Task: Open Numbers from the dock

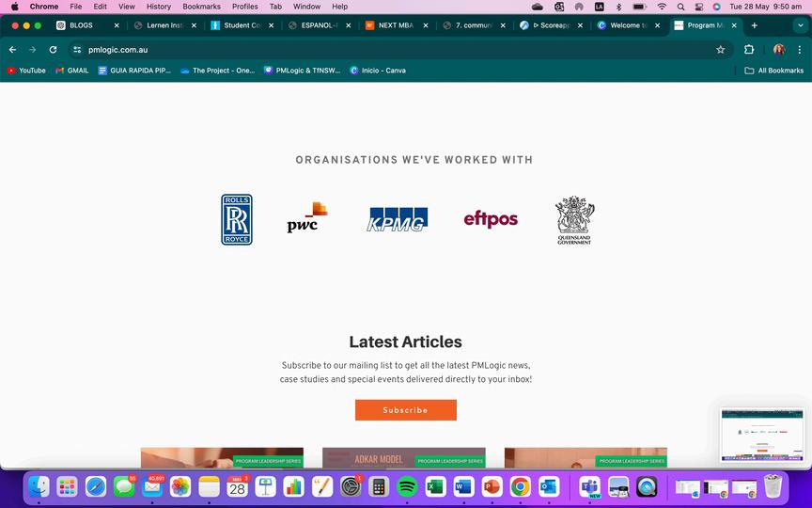Action: click(294, 486)
